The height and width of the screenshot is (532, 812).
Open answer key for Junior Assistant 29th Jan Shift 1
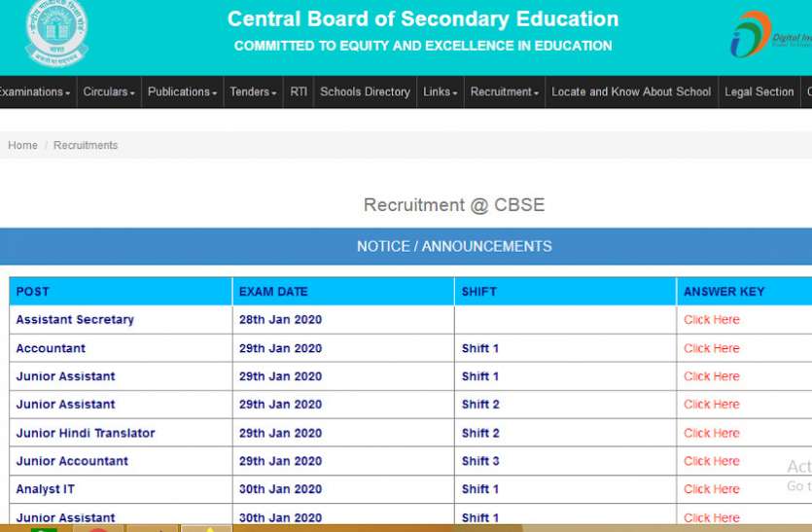712,376
